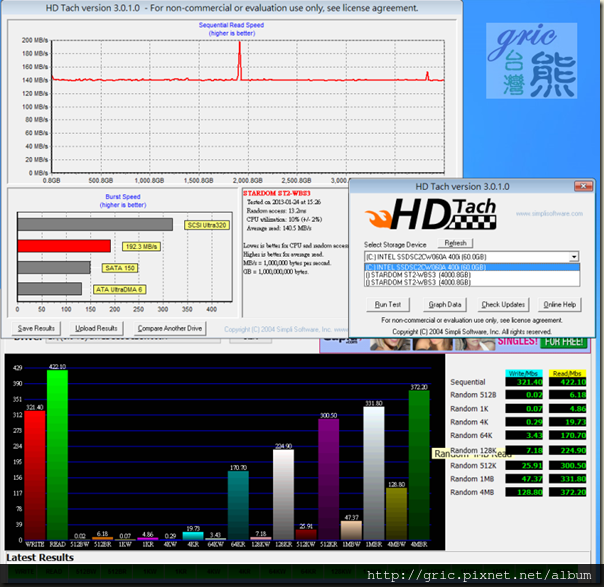The width and height of the screenshot is (604, 587).
Task: Click the green READ bar in chart
Action: pyautogui.click(x=57, y=455)
